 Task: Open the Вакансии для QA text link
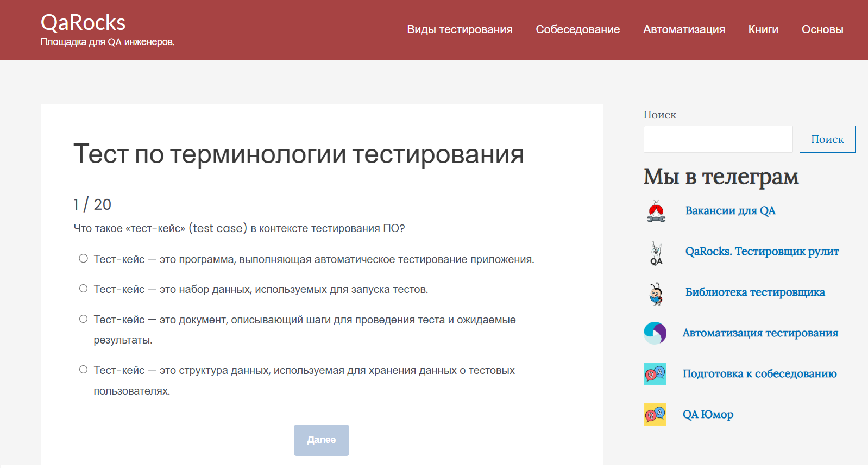click(730, 211)
